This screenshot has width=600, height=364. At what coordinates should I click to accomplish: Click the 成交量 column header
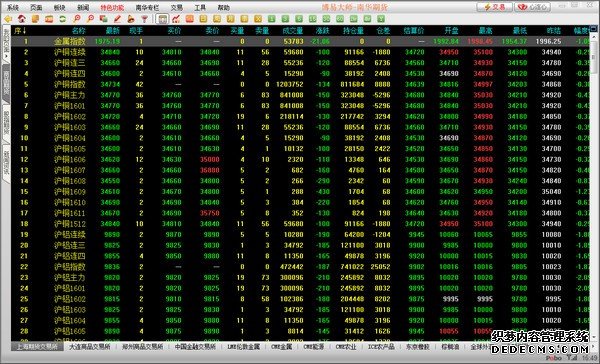pyautogui.click(x=293, y=31)
